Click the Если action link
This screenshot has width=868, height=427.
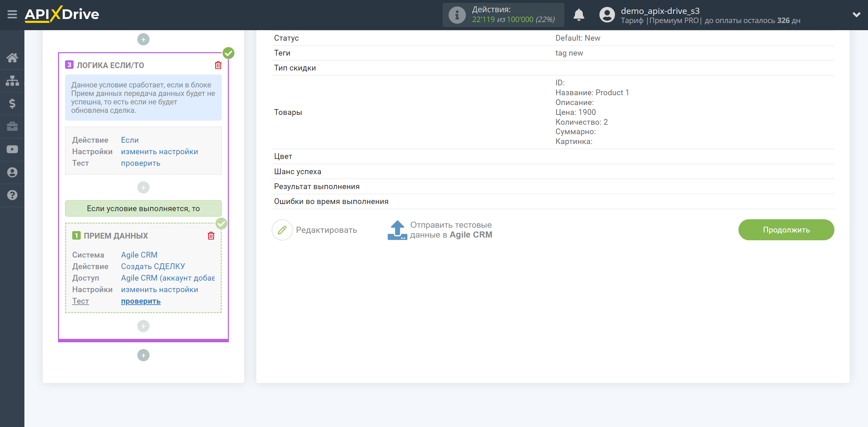pyautogui.click(x=130, y=140)
